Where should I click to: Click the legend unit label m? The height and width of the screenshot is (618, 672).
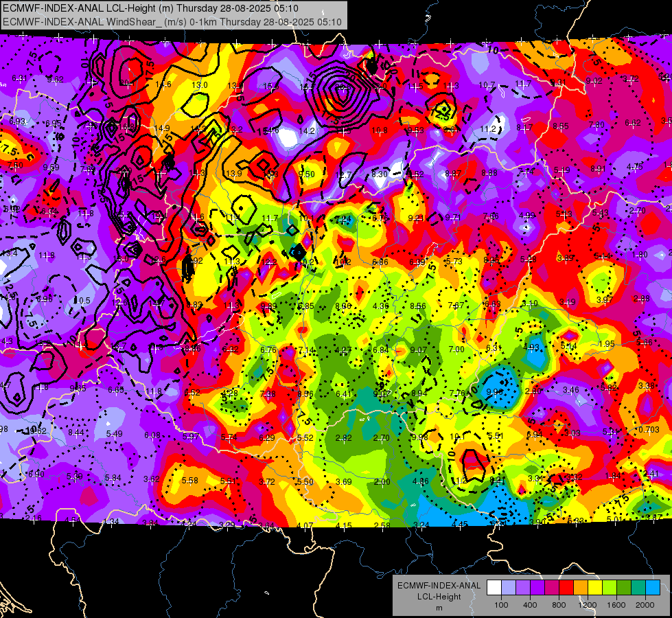pos(439,608)
